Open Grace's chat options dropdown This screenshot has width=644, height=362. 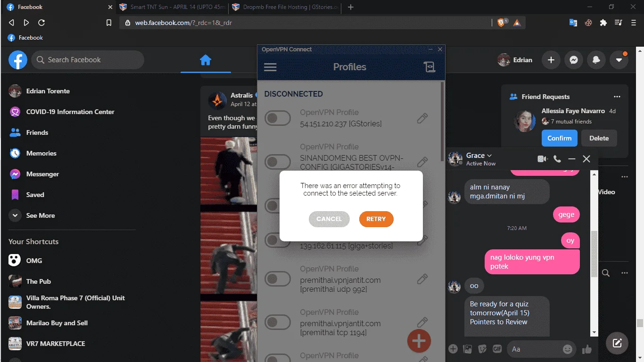[489, 156]
